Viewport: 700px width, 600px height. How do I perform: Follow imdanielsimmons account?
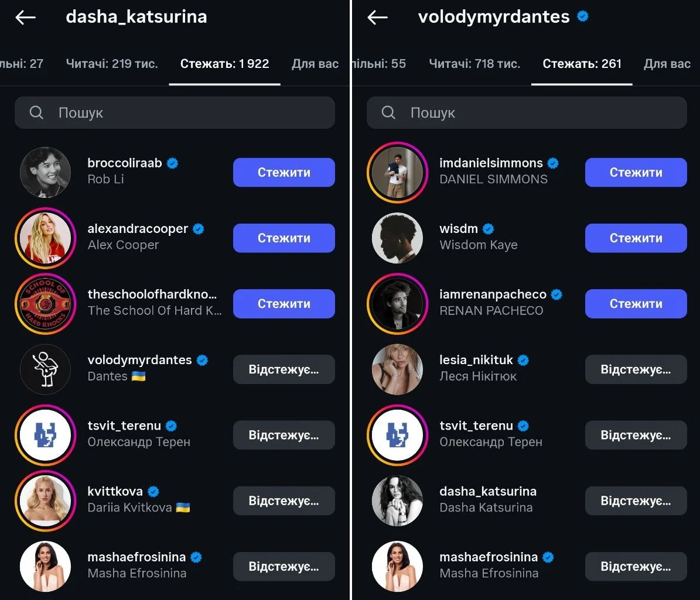click(636, 172)
